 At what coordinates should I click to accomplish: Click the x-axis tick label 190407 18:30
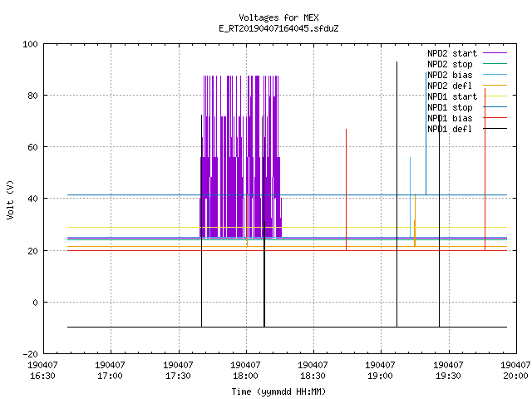click(x=313, y=371)
